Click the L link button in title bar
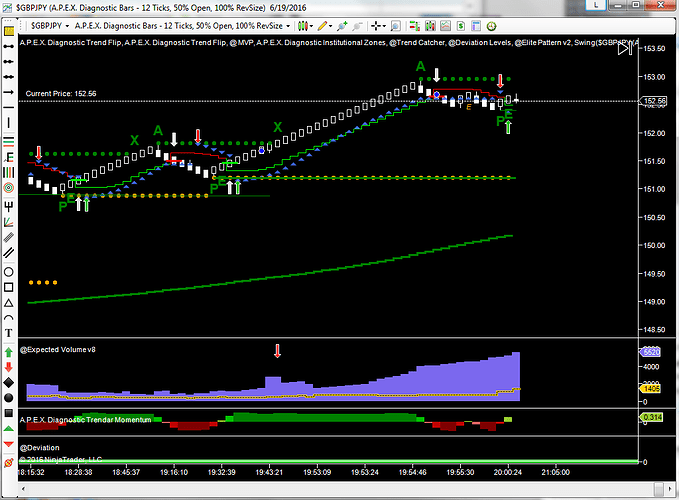The width and height of the screenshot is (679, 500). (x=596, y=5)
